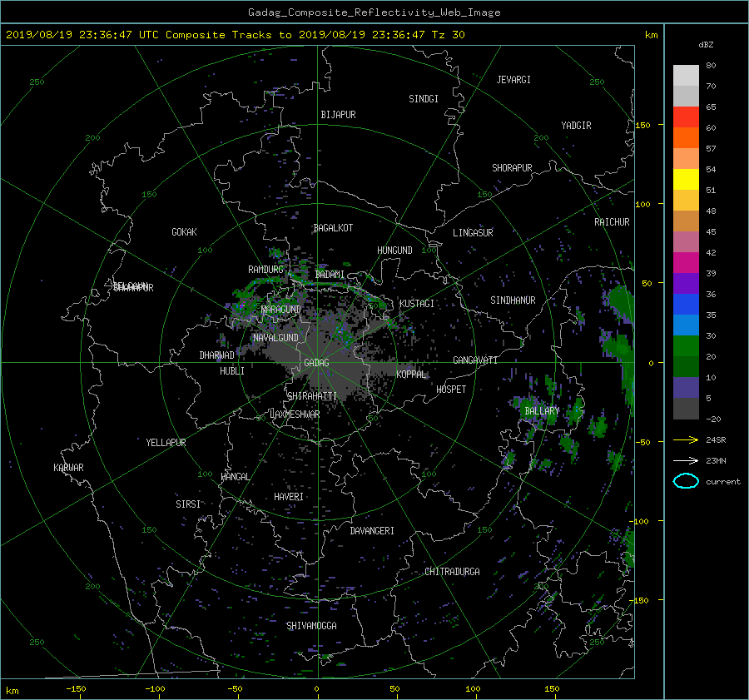
Task: Click the yellow 24SR track arrow icon
Action: coord(686,439)
